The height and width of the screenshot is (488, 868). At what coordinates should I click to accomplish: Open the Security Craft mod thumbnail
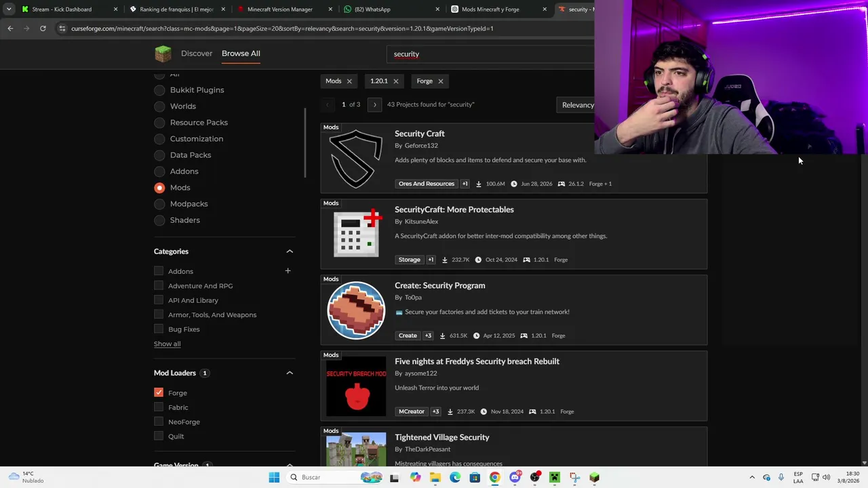[356, 159]
